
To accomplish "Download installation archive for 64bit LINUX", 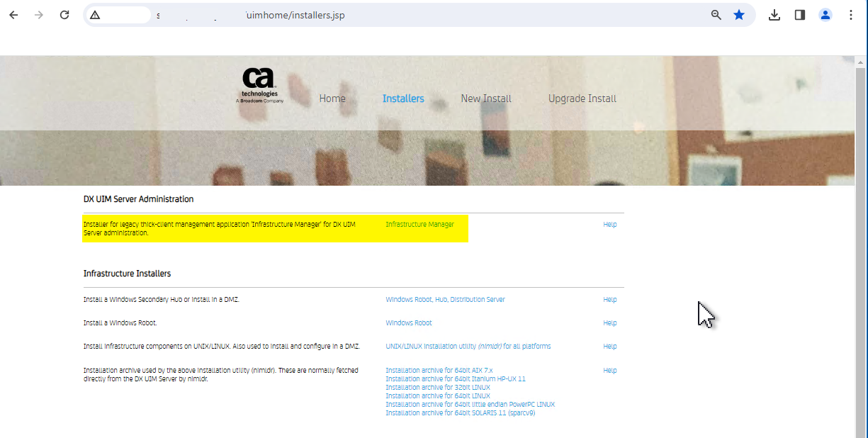I will [x=438, y=396].
